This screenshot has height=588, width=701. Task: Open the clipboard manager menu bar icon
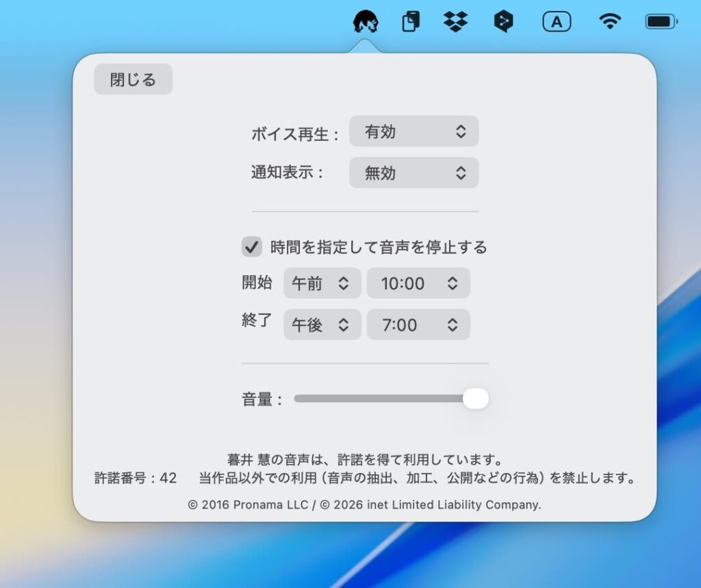tap(410, 22)
